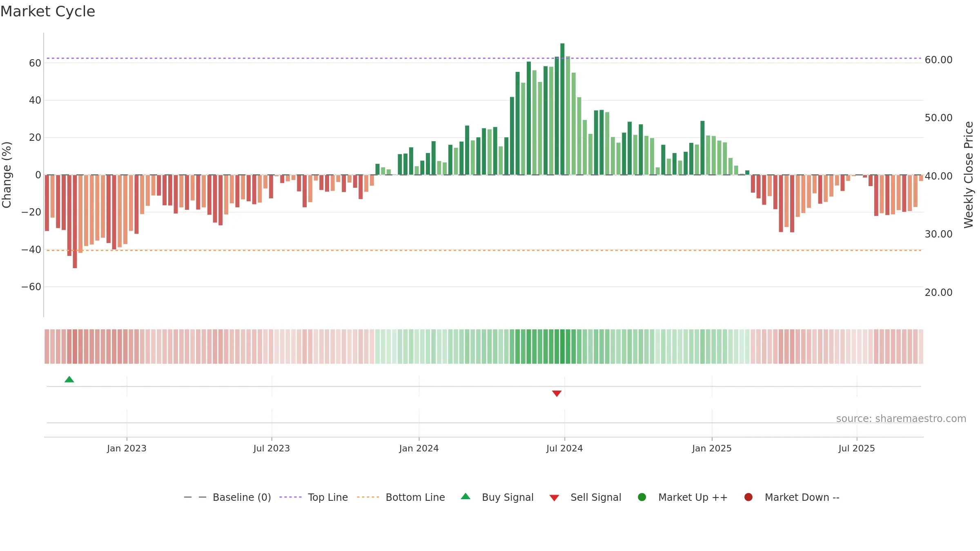Click the Weekly Close Price axis title
The height and width of the screenshot is (551, 980).
point(969,175)
